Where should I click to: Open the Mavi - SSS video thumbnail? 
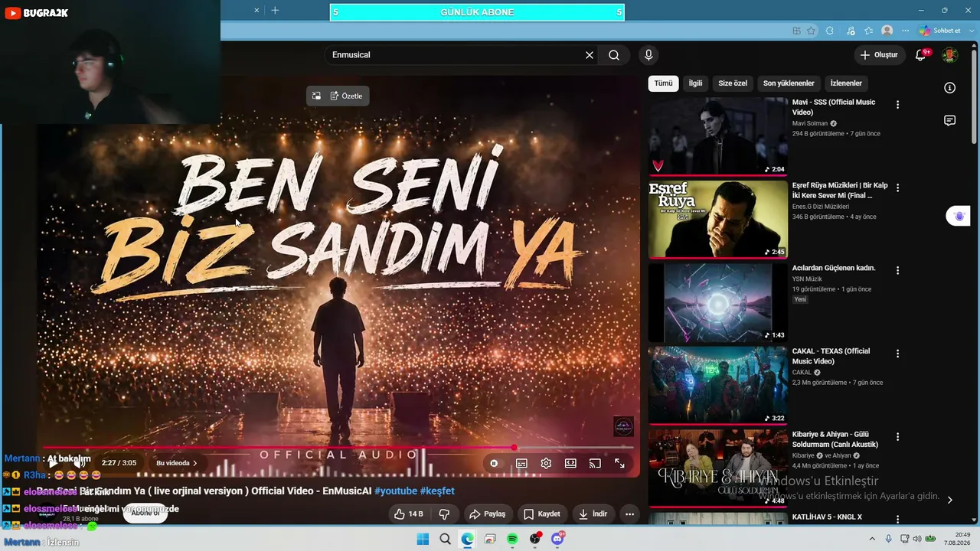718,136
